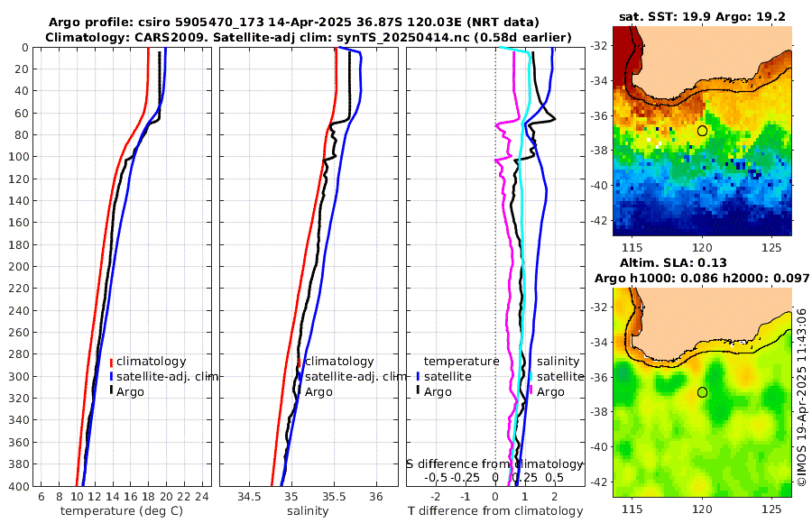Click 'Argo h1000: 0.086 h2000: 0.097' text
This screenshot has width=812, height=523.
(702, 278)
